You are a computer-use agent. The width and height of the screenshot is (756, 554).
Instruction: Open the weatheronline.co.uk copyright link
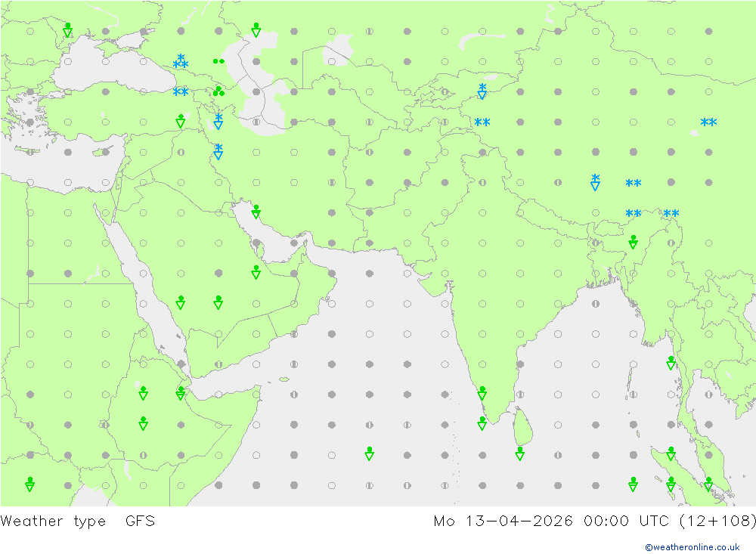pyautogui.click(x=692, y=546)
